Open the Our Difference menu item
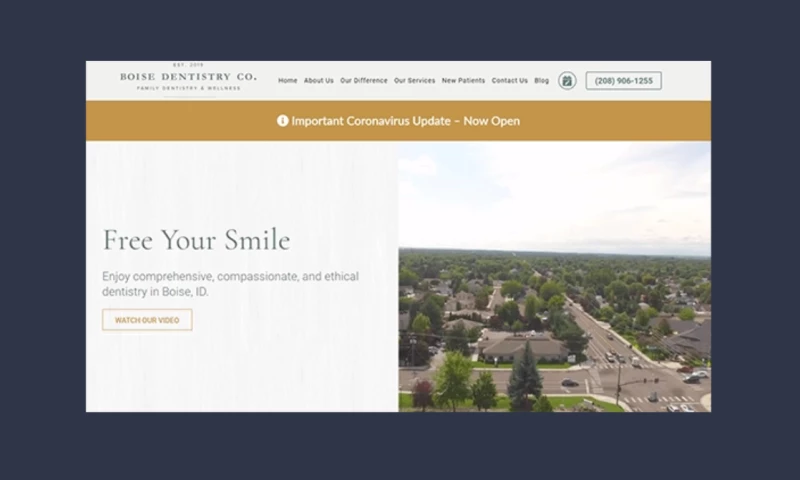The width and height of the screenshot is (800, 480). point(364,81)
